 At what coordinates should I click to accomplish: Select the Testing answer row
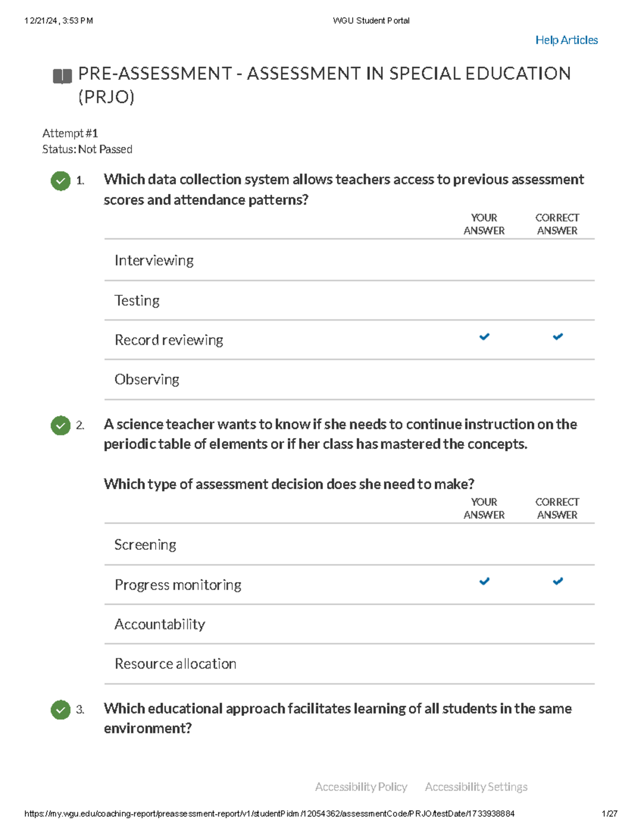(x=349, y=300)
